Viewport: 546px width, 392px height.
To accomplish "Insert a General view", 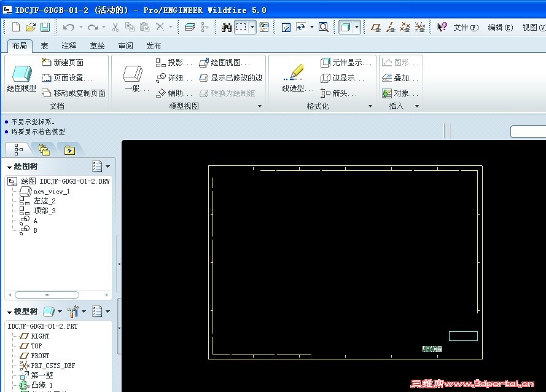I will pos(133,79).
